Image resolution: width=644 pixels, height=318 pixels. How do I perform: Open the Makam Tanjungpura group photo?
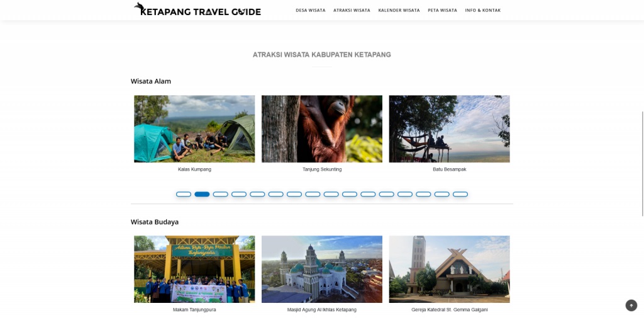(194, 269)
